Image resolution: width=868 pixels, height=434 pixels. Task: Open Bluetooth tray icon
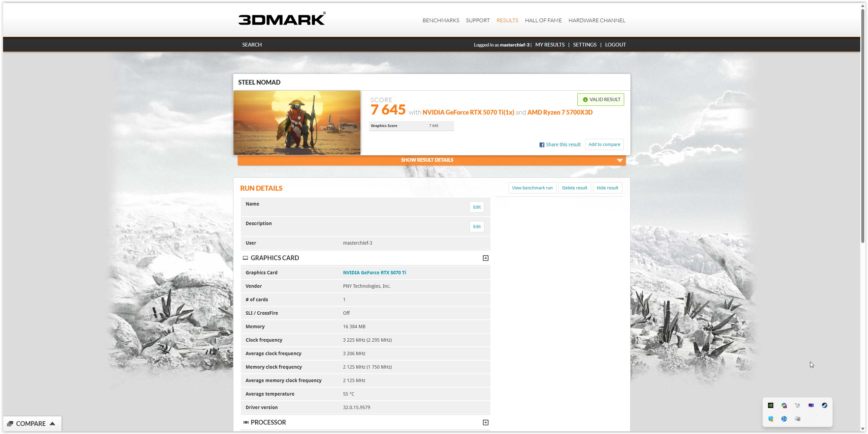click(784, 419)
